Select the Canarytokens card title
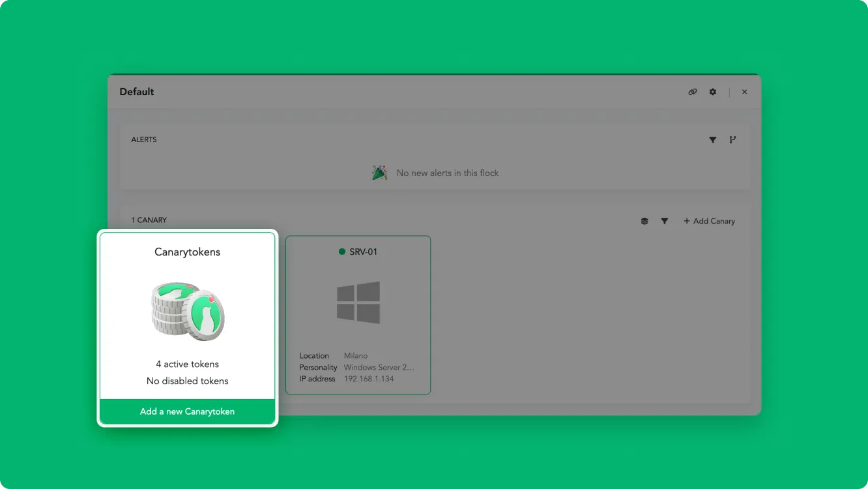This screenshot has height=489, width=868. 188,252
